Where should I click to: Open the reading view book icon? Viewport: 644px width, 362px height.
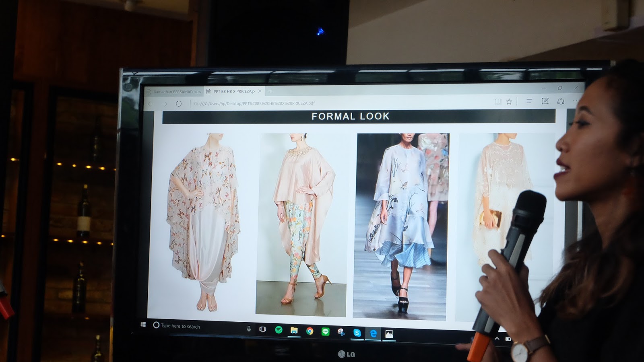[x=498, y=102]
